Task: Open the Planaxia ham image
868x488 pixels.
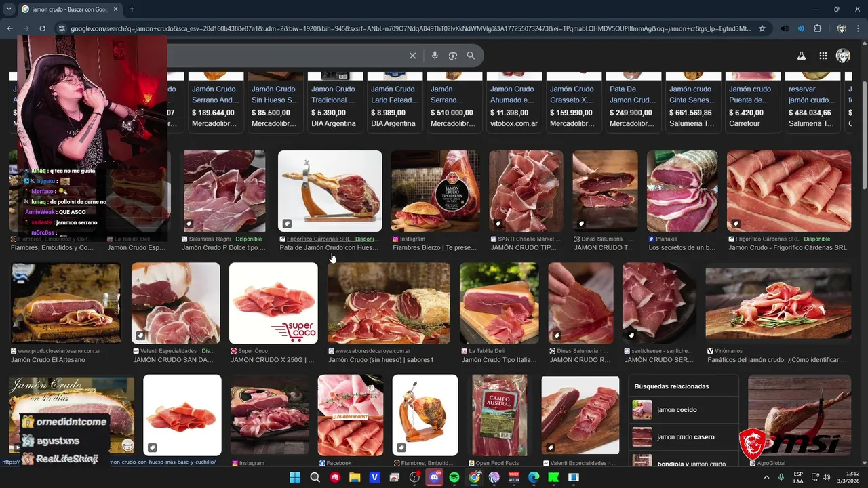Action: pos(682,191)
